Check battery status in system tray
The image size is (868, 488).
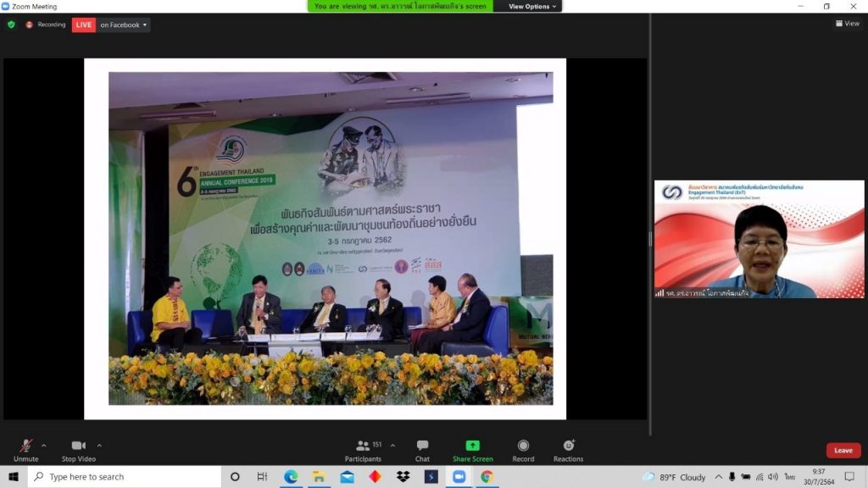point(746,477)
